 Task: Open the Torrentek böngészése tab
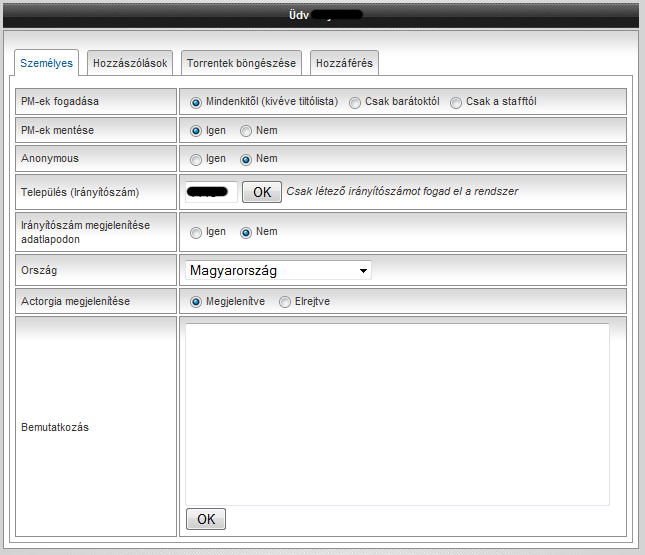241,63
